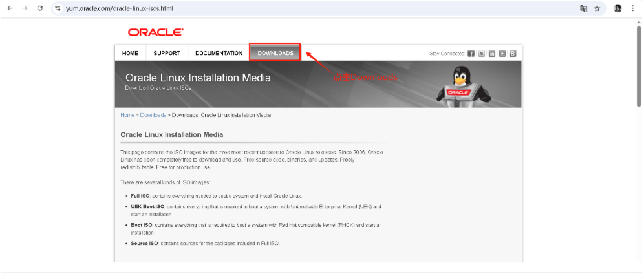The height and width of the screenshot is (274, 644).
Task: Bookmark this page with the star icon
Action: pyautogui.click(x=597, y=8)
